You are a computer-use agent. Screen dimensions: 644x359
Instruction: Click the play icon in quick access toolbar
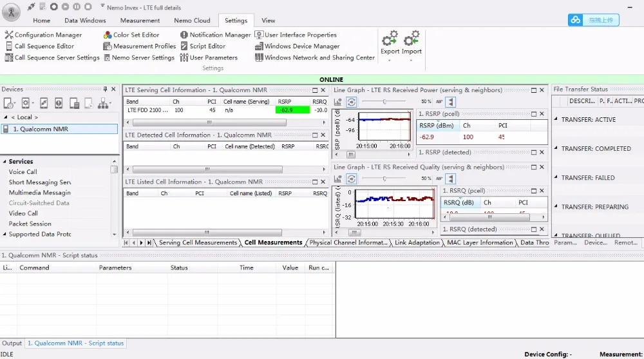click(x=65, y=6)
